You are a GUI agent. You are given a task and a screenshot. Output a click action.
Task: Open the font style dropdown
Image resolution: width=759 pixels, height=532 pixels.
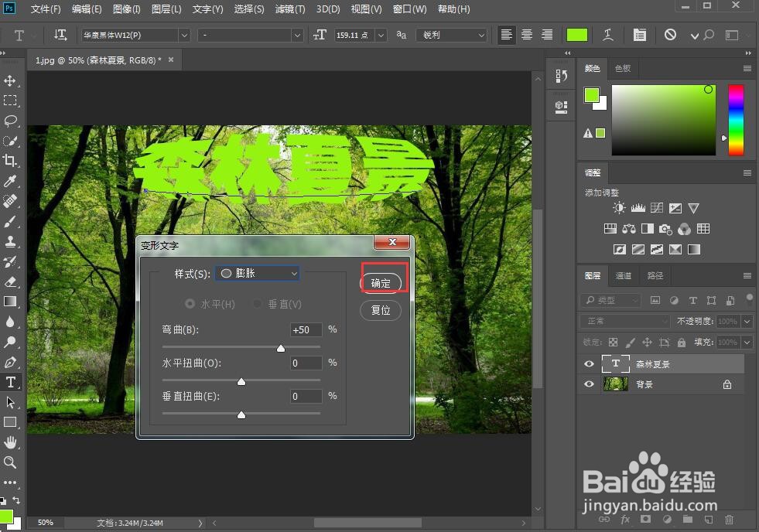[297, 35]
